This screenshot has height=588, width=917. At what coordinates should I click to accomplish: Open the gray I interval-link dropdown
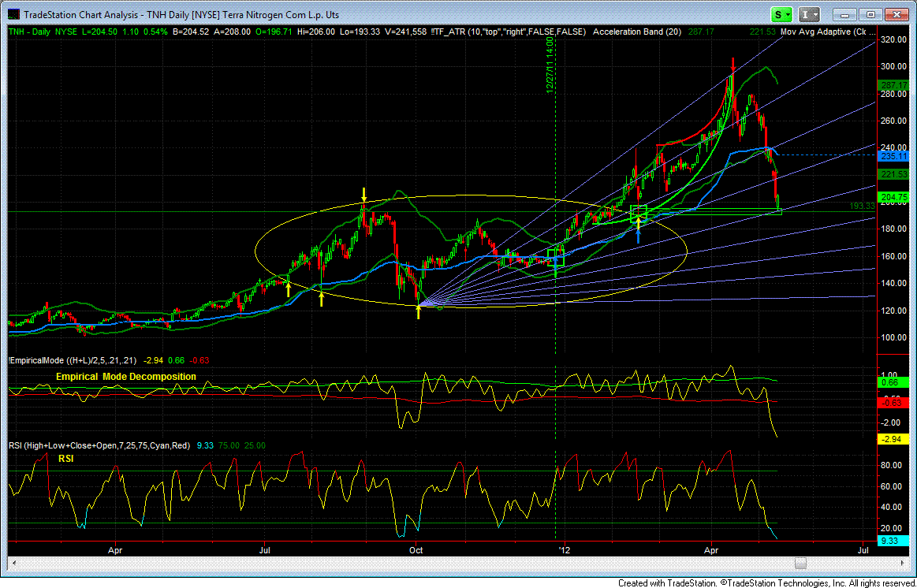(x=810, y=15)
